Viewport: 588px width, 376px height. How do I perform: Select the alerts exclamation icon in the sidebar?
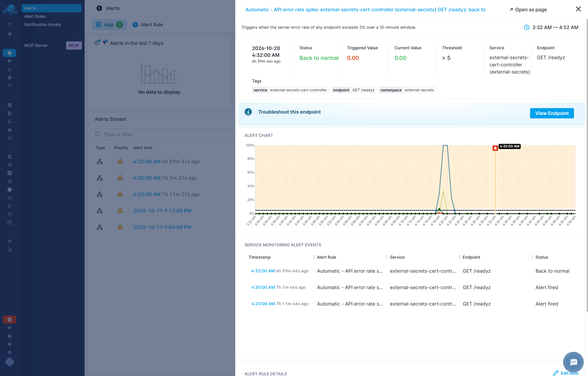point(10,53)
